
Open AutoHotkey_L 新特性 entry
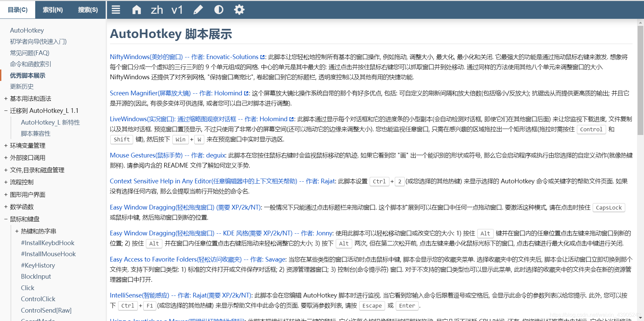coord(50,122)
